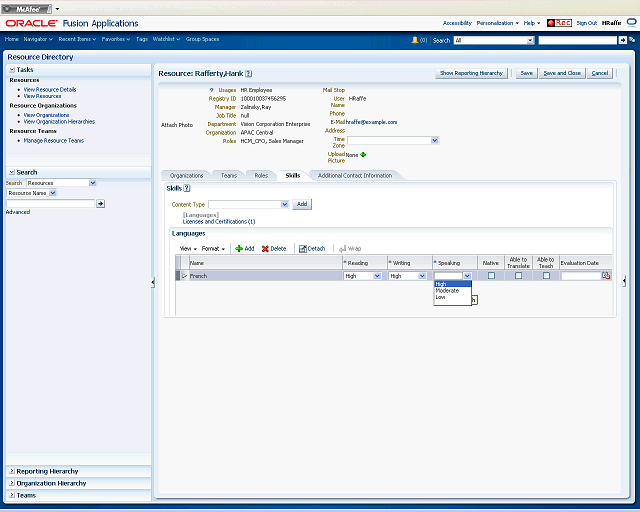Click the green Add plus icon in Languages toolbar
The height and width of the screenshot is (512, 640).
click(239, 249)
